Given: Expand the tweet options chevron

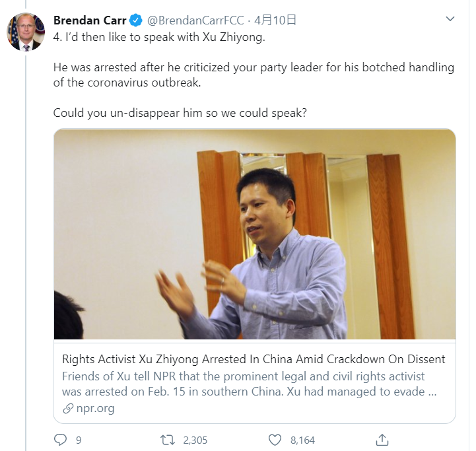Looking at the screenshot, I should click(x=450, y=19).
